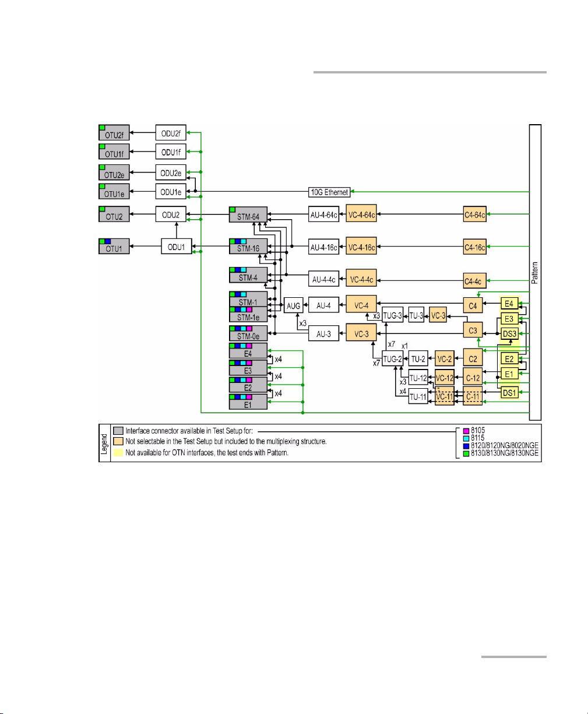Click the green 8130/8130NG/8130NGE legend swatch
The height and width of the screenshot is (714, 588).
[x=466, y=453]
